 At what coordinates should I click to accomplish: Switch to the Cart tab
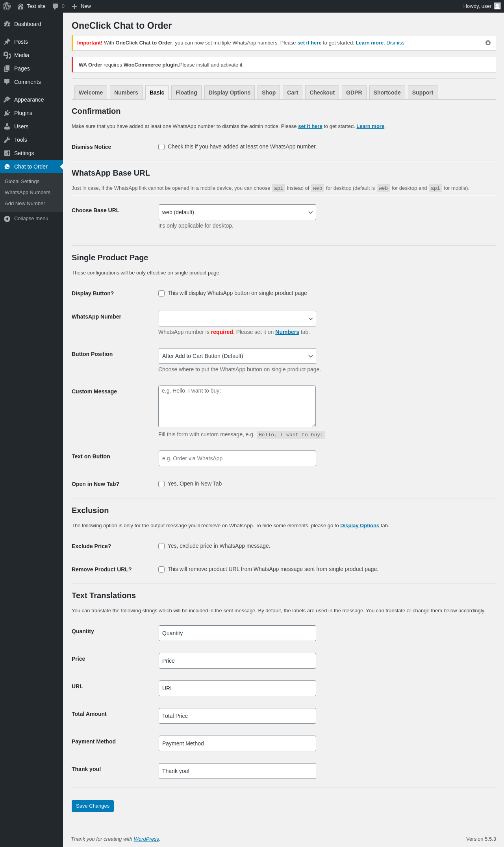pyautogui.click(x=293, y=93)
